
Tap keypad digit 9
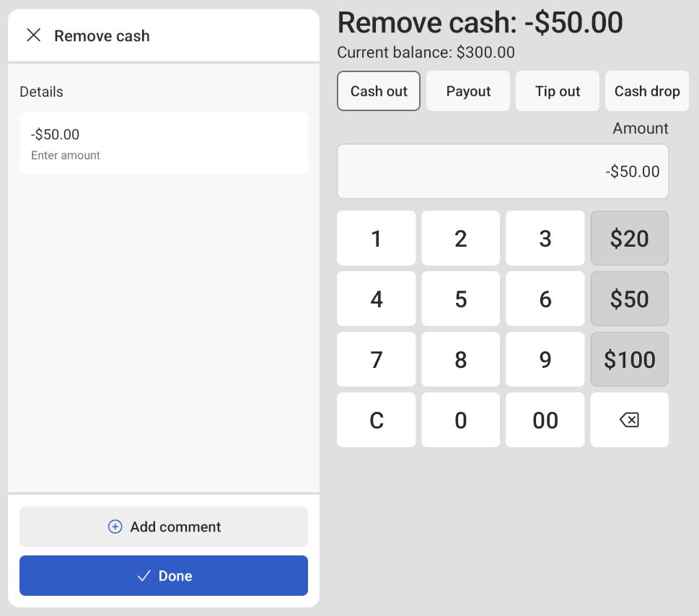pyautogui.click(x=545, y=360)
